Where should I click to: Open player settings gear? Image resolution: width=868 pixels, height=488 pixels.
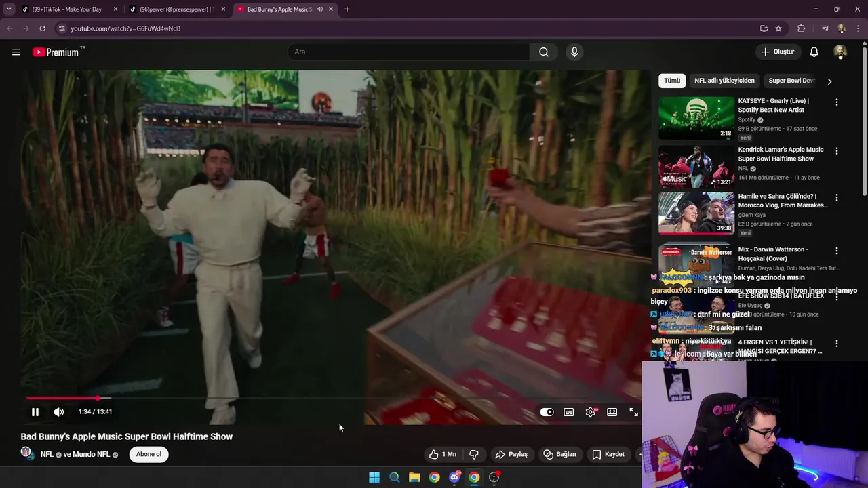pyautogui.click(x=591, y=412)
